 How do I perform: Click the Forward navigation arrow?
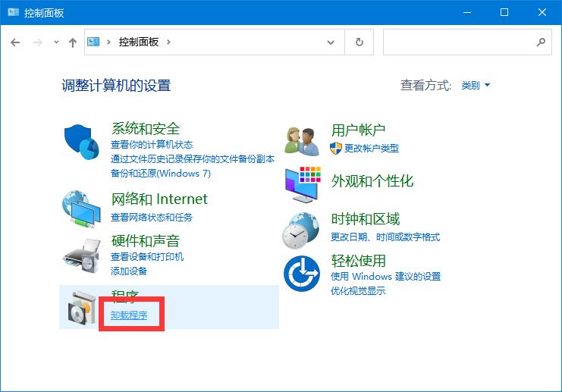tap(37, 42)
